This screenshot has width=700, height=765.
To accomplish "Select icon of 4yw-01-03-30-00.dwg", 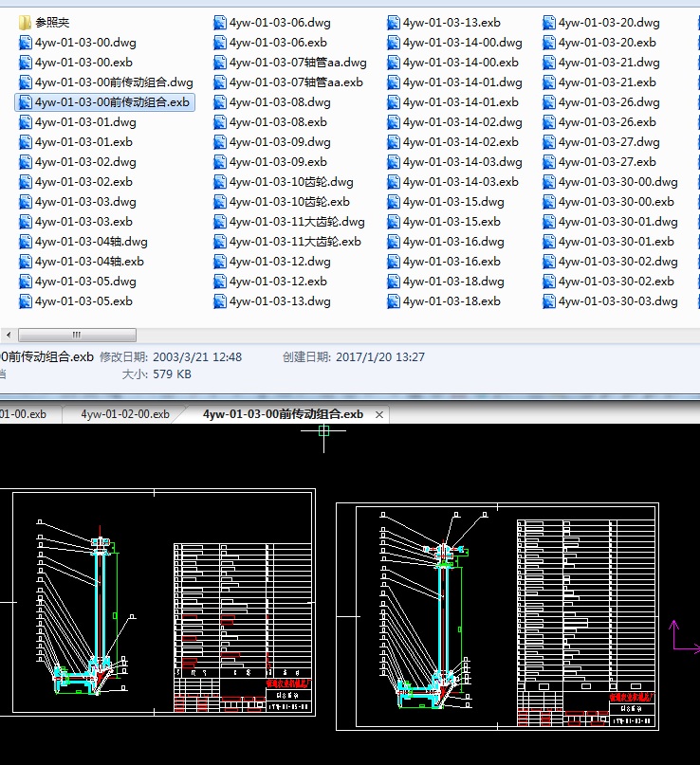I will (549, 182).
